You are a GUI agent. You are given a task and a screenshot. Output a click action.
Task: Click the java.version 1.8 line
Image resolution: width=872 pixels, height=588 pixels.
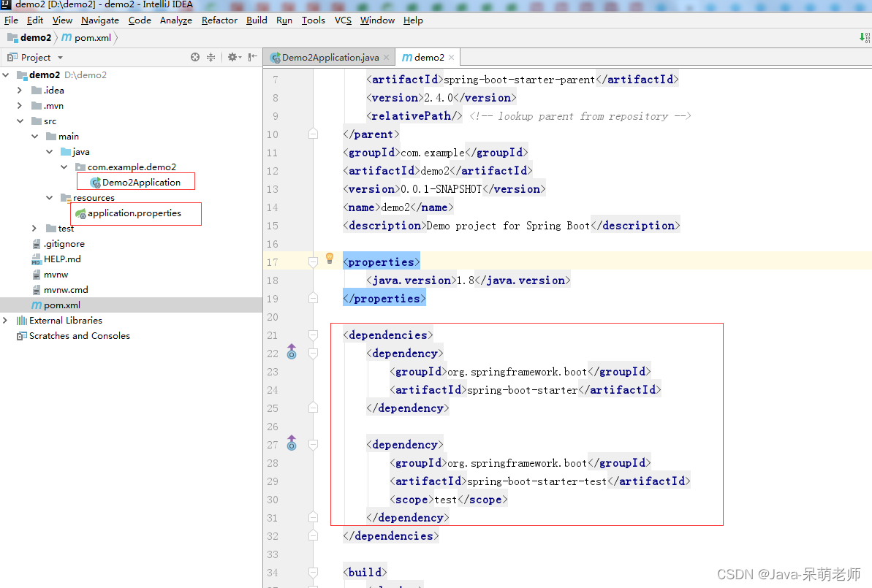pos(469,280)
